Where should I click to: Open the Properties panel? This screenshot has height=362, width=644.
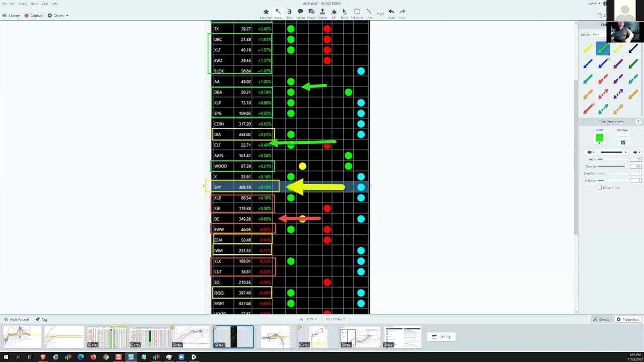click(627, 319)
